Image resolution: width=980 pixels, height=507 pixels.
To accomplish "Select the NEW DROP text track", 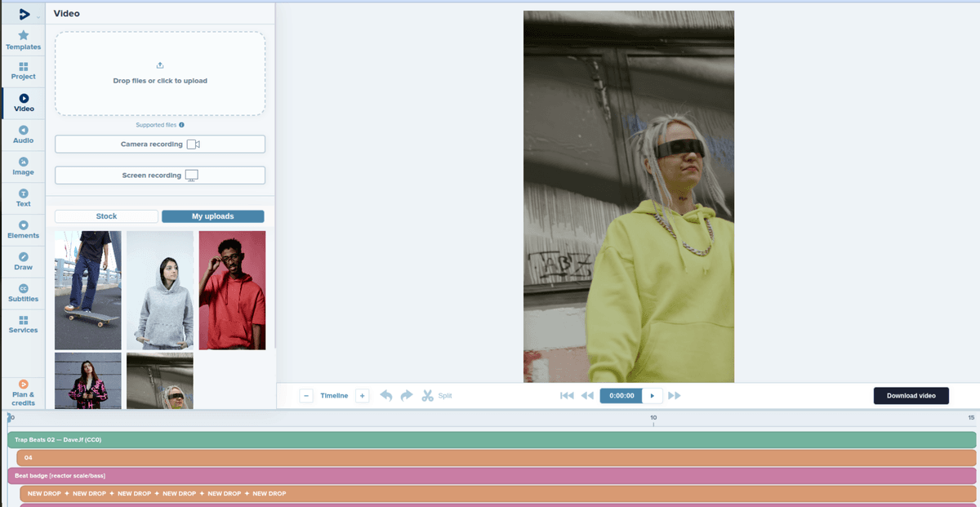I will pos(498,494).
